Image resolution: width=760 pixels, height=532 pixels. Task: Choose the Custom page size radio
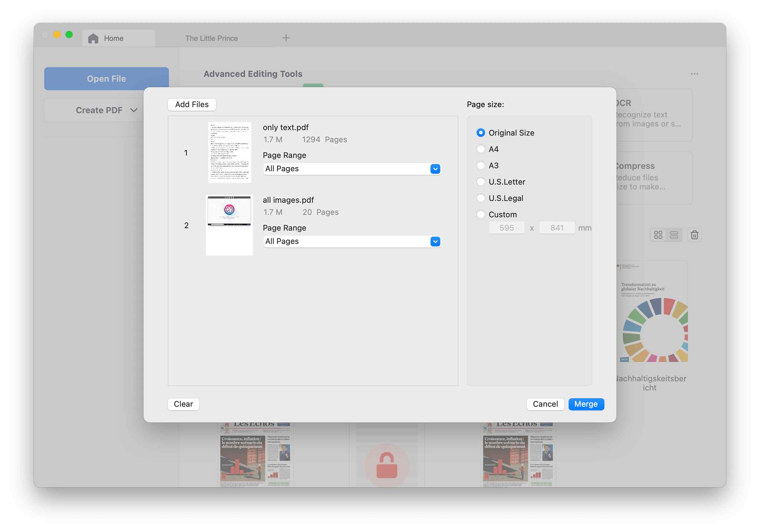481,214
